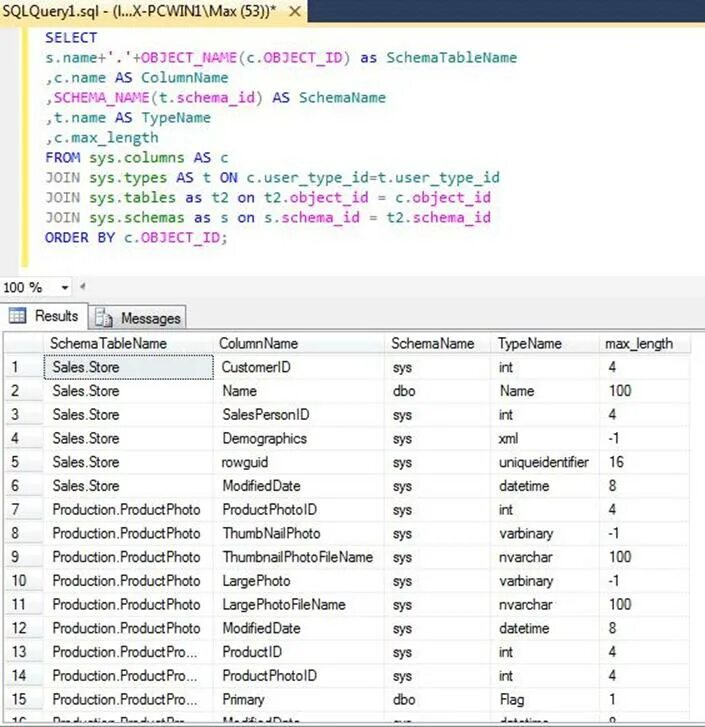Image resolution: width=705 pixels, height=727 pixels.
Task: Select result row 7 header
Action: [x=23, y=510]
